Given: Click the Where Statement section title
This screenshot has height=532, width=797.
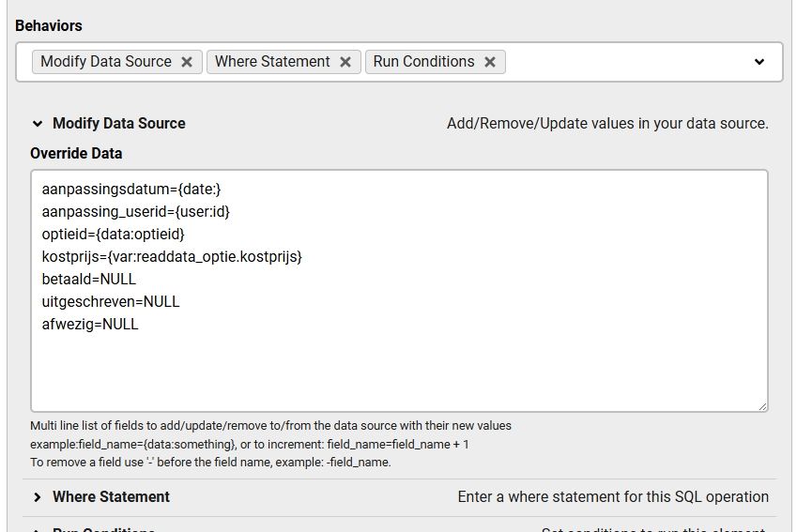Looking at the screenshot, I should click(111, 496).
